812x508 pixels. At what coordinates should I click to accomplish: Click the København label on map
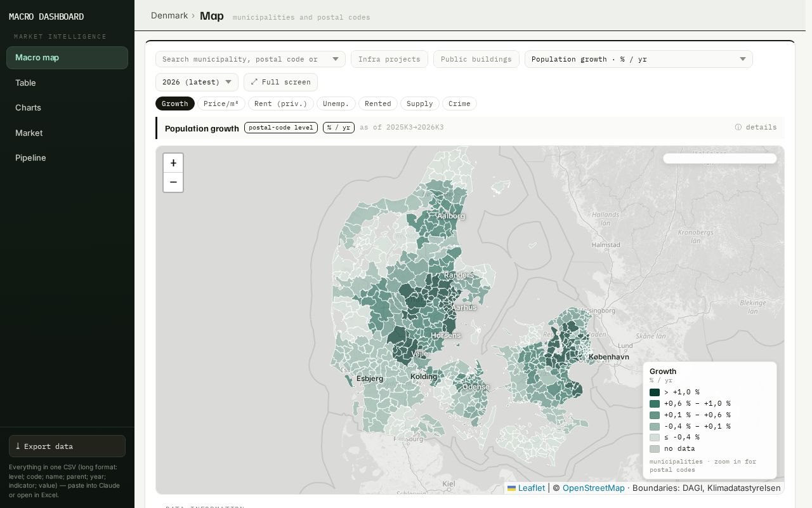pyautogui.click(x=609, y=357)
